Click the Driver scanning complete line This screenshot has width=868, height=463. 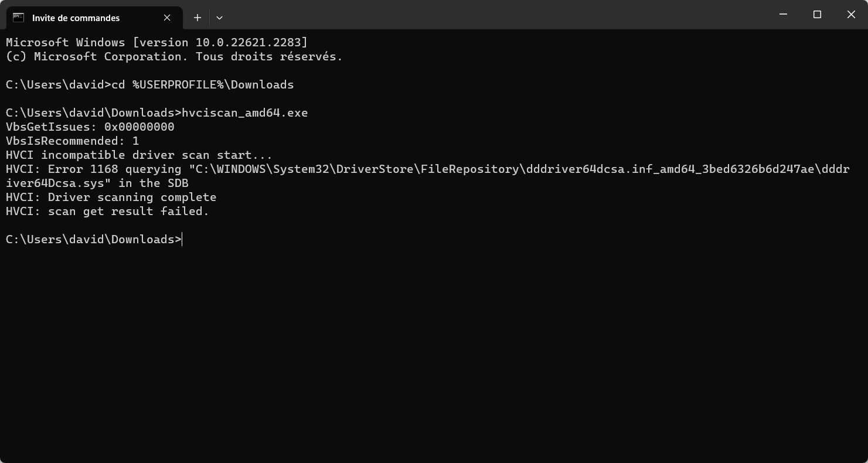tap(111, 198)
